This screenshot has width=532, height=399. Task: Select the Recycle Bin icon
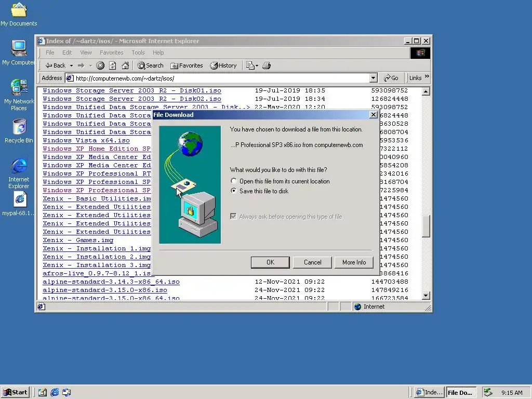tap(19, 131)
